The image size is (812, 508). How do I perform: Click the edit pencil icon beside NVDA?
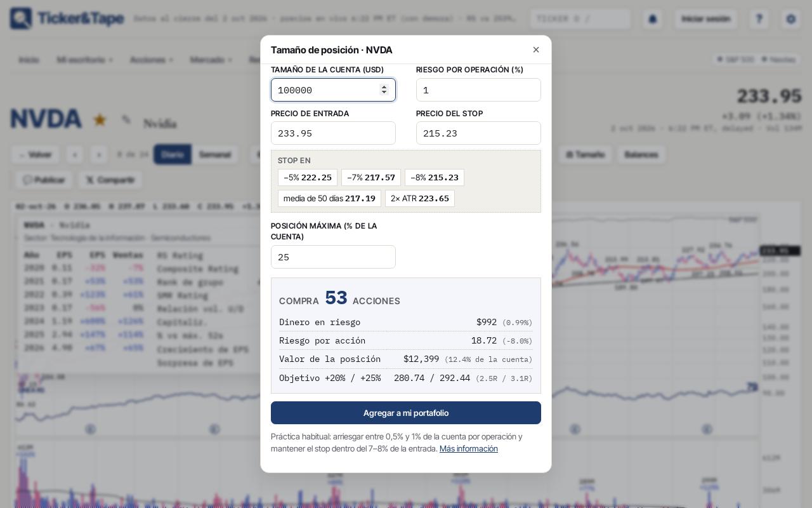click(126, 119)
